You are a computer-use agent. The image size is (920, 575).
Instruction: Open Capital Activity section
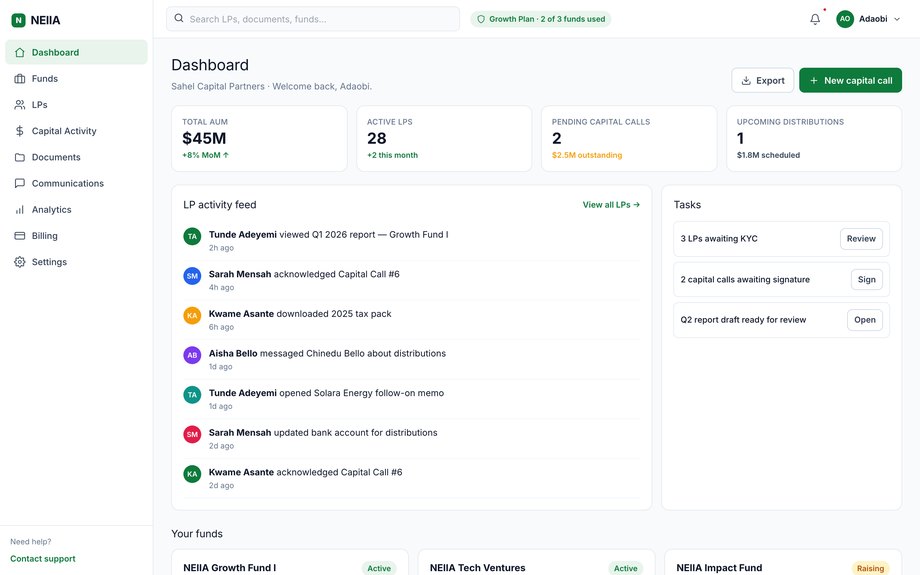76,131
